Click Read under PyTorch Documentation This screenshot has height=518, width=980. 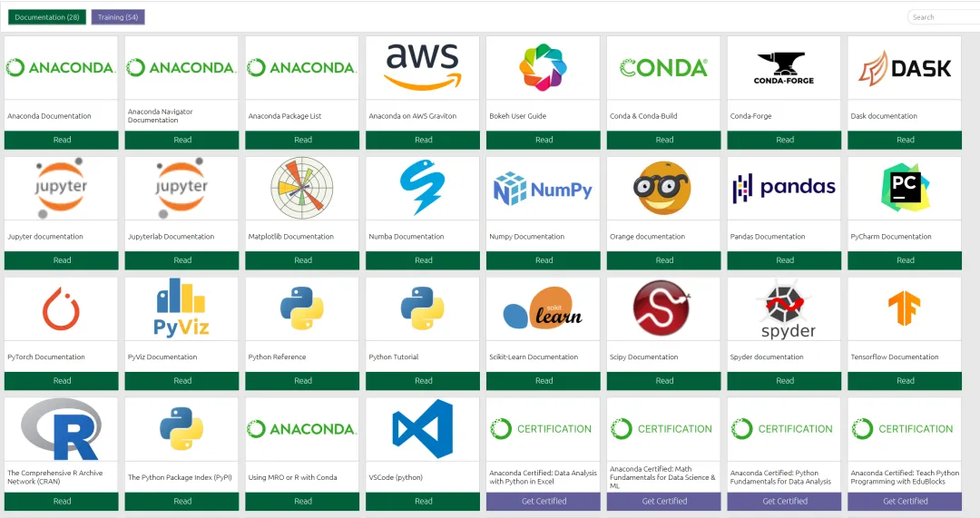coord(62,380)
